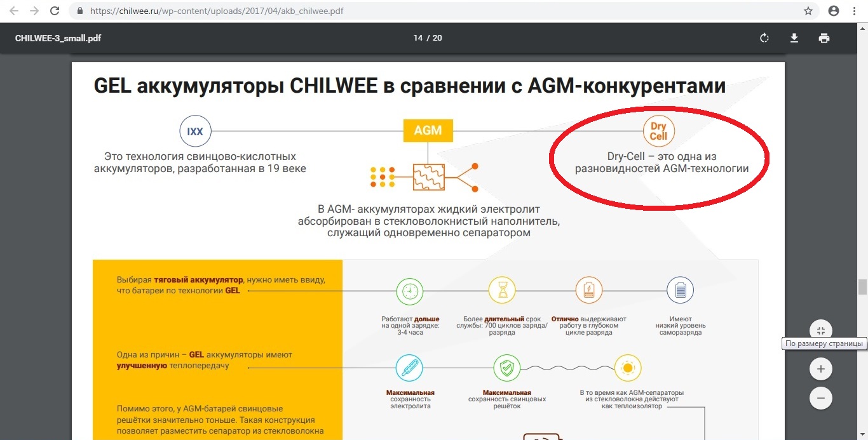Click text 'разновидностей AGM-технологии'

[x=662, y=169]
